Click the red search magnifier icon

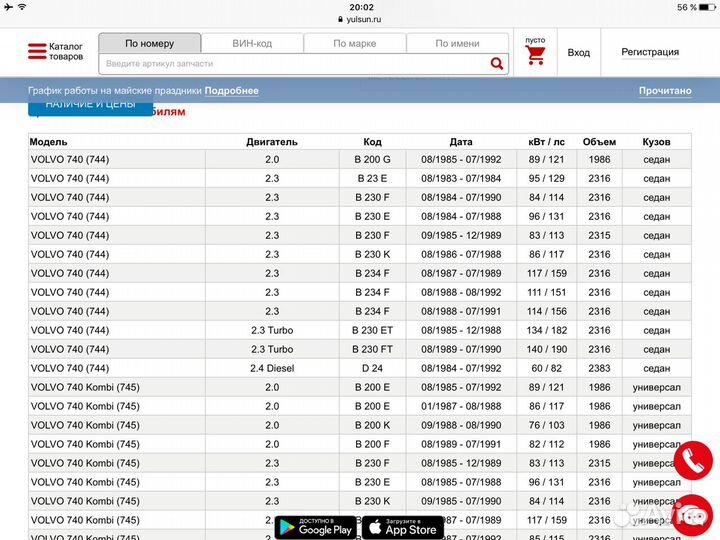tap(497, 64)
